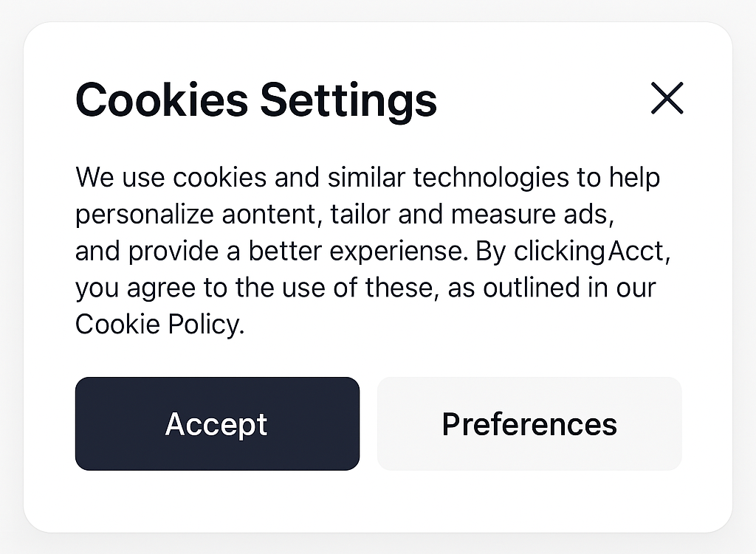This screenshot has height=554, width=756.
Task: Open cookie Preferences
Action: click(529, 423)
